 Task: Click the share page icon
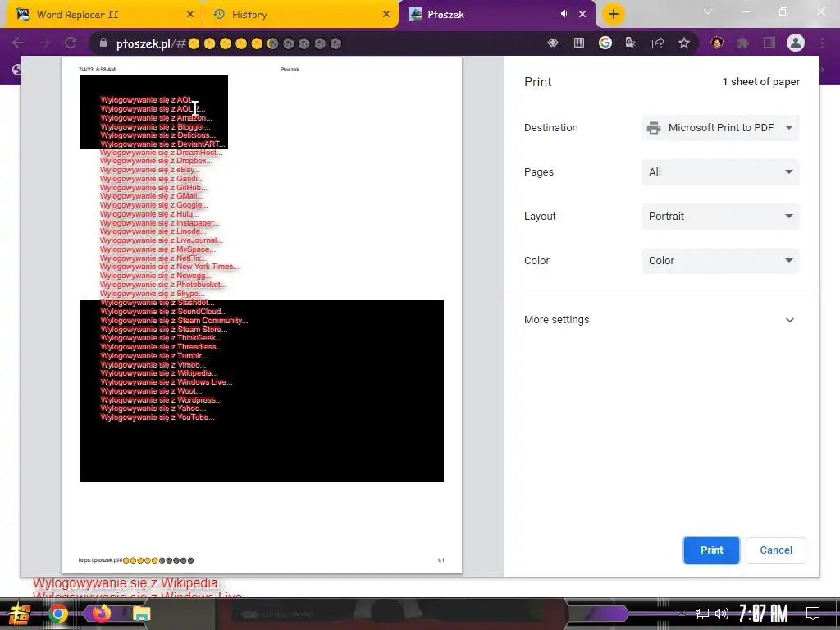[x=658, y=43]
